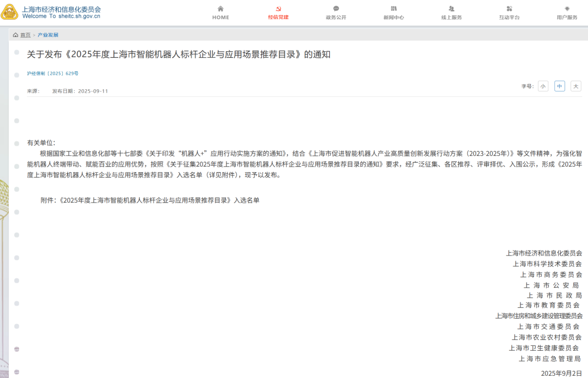The height and width of the screenshot is (378, 588).
Task: Switch to the 经信党建 navigation tab
Action: pos(279,17)
